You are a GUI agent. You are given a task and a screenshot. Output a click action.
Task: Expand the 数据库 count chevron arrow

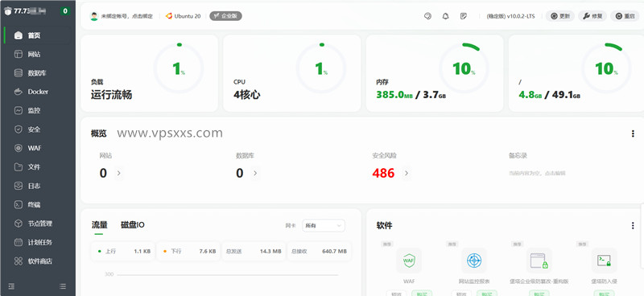255,173
